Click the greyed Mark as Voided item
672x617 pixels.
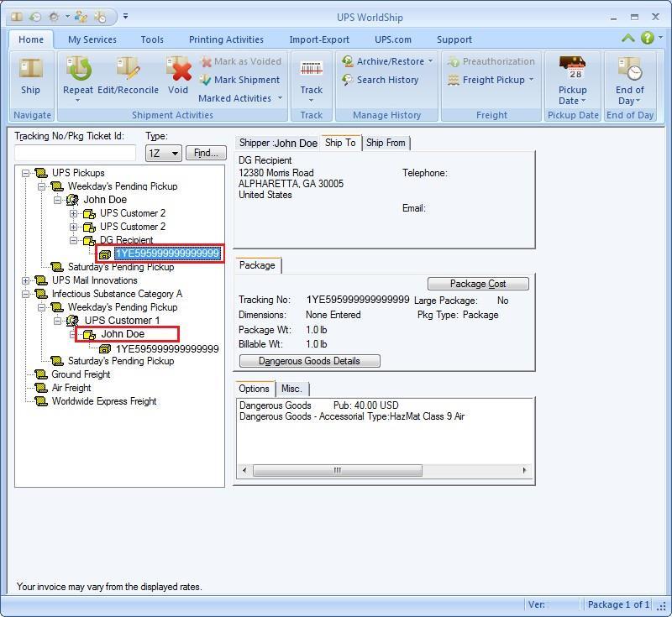240,61
